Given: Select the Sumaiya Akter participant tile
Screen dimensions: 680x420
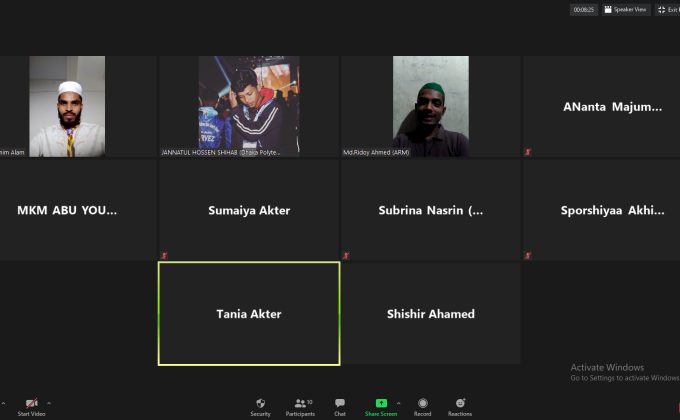Looking at the screenshot, I should (249, 210).
